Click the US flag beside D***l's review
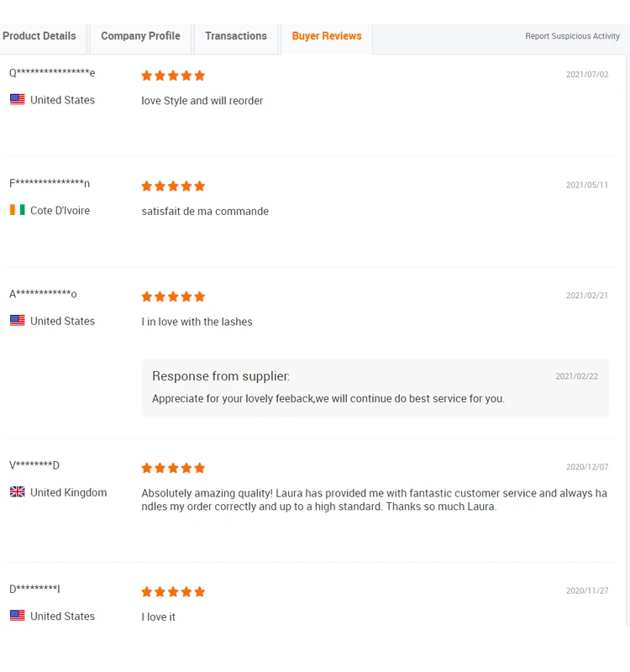630x672 pixels. tap(17, 616)
